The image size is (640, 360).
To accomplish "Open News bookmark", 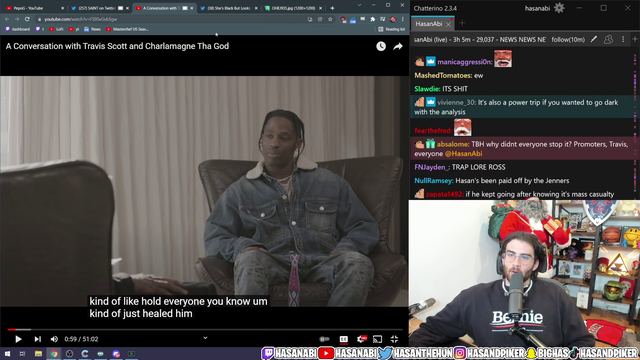I will 92,29.
